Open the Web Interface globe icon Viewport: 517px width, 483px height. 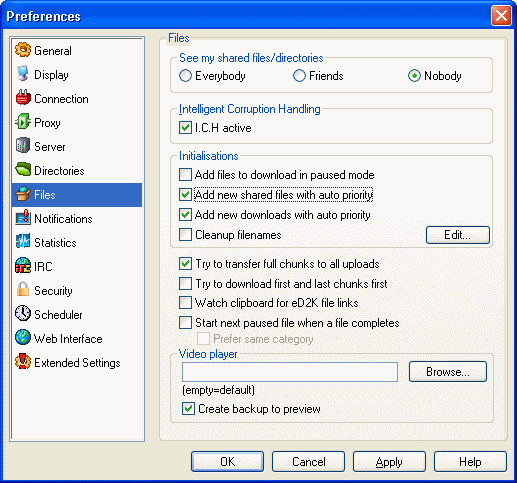click(23, 338)
